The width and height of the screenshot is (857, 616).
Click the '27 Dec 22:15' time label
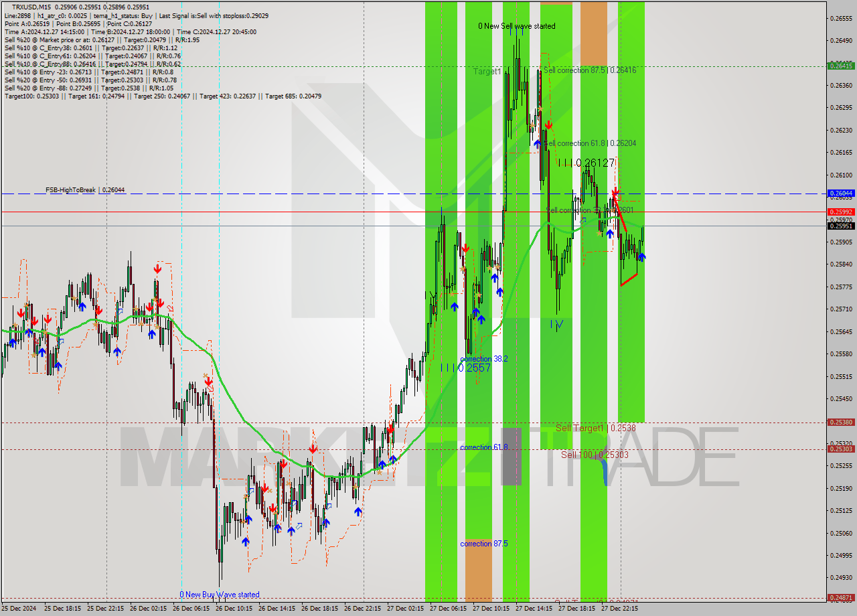[x=619, y=609]
